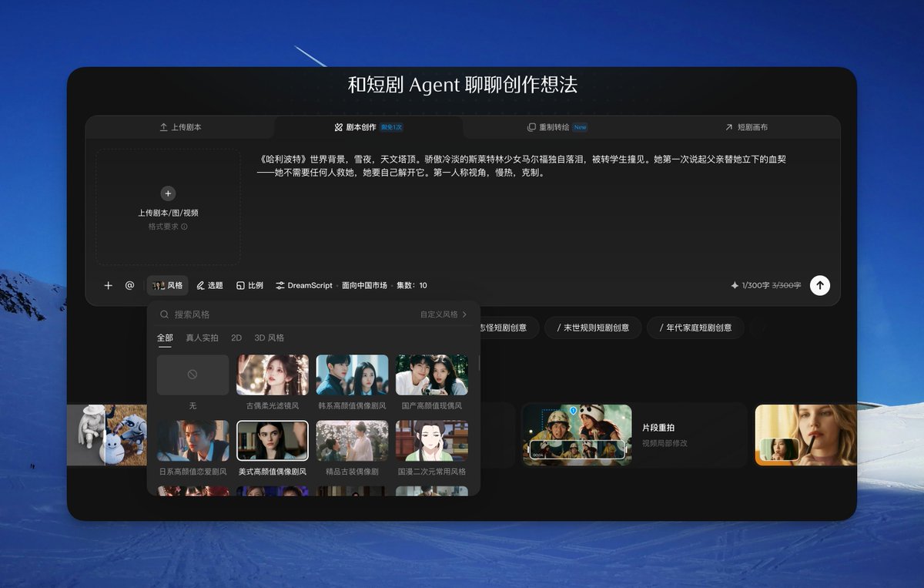
Task: Filter styles by 2D
Action: (x=236, y=338)
